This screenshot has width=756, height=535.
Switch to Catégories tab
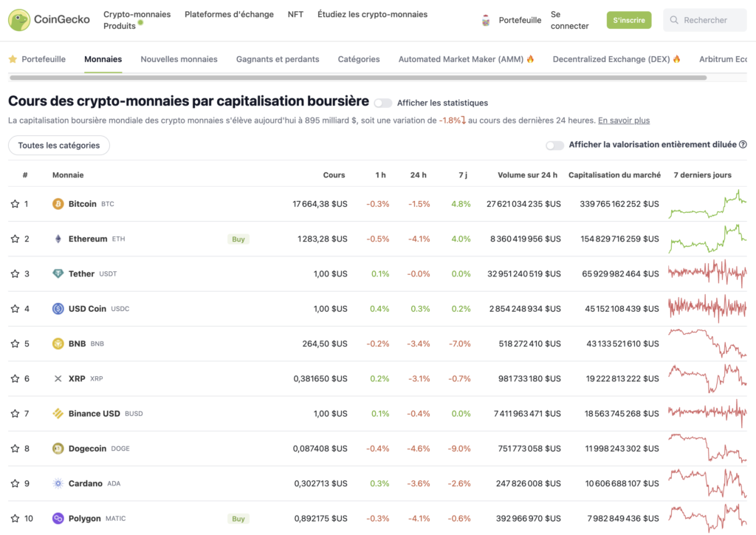[x=359, y=59]
